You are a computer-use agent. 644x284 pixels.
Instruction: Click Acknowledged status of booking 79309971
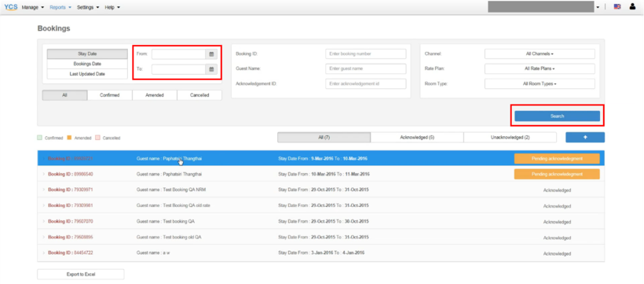click(557, 190)
